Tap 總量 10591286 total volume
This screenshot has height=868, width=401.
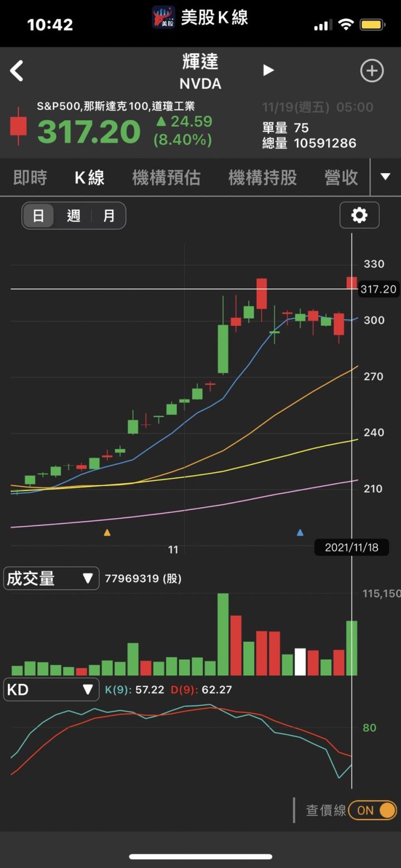tap(309, 143)
